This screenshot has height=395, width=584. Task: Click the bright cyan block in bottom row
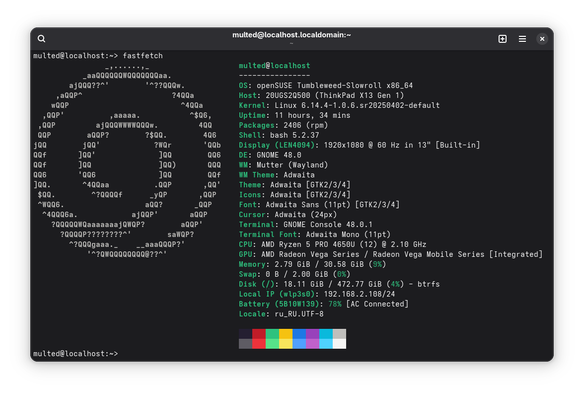(326, 344)
